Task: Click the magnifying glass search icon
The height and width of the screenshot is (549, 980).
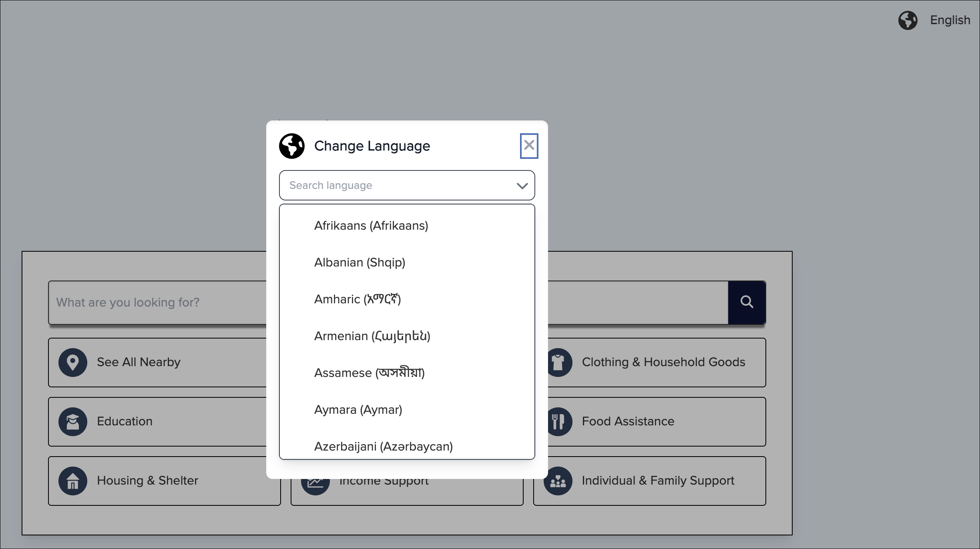Action: [x=746, y=302]
